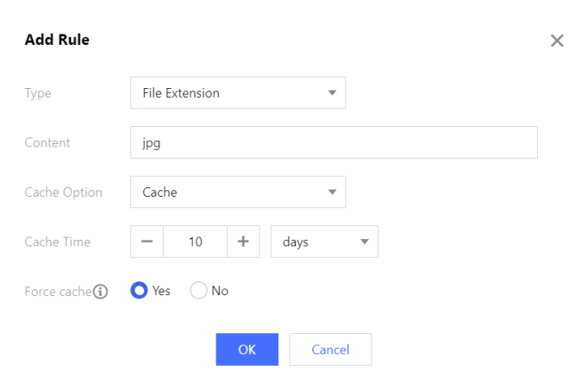Click the Content field label
The height and width of the screenshot is (391, 588).
(47, 143)
